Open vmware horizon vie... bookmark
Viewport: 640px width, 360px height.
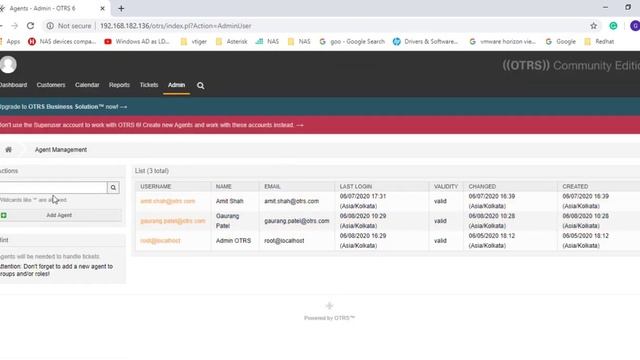click(x=502, y=42)
